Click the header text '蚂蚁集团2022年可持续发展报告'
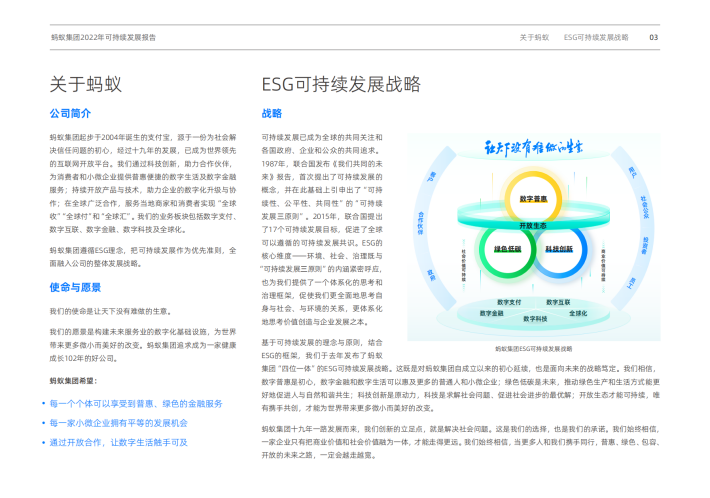Viewport: 710px width, 498px height. point(103,38)
